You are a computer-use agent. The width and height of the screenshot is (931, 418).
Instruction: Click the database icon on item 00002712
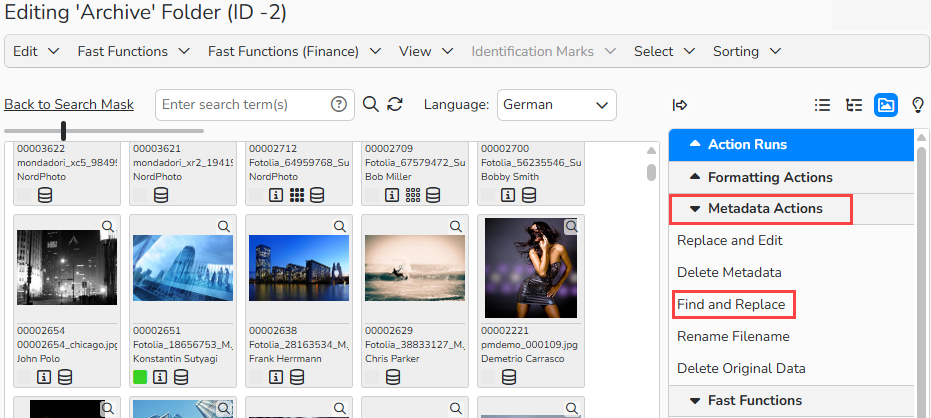click(317, 195)
